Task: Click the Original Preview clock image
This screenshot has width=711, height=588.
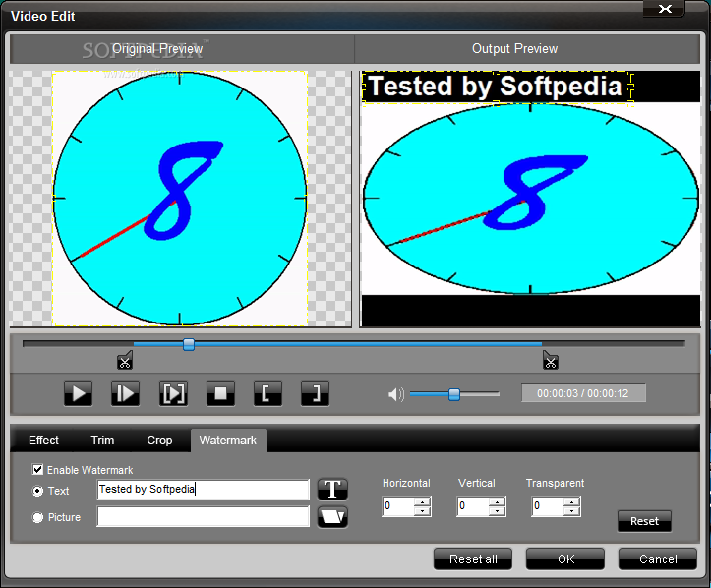Action: [x=180, y=198]
